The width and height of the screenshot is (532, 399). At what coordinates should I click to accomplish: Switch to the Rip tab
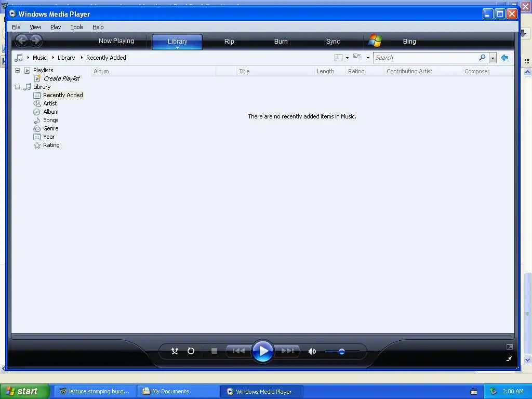pos(229,42)
